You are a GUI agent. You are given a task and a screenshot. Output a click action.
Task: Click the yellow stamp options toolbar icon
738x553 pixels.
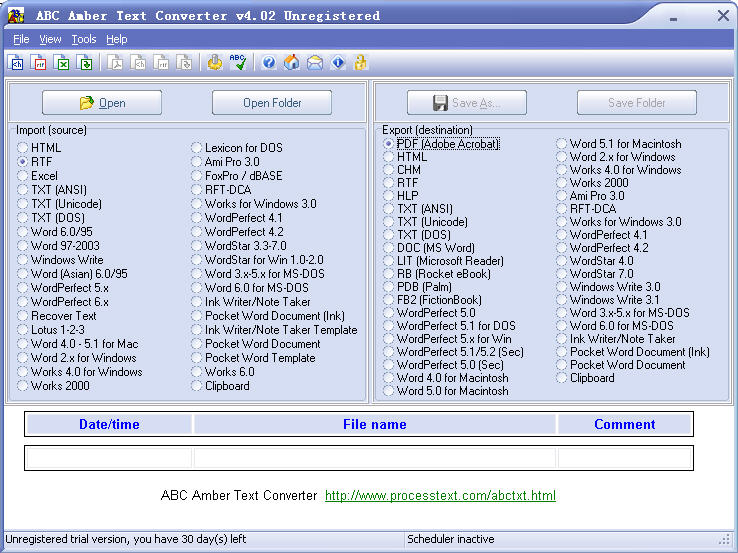[215, 62]
